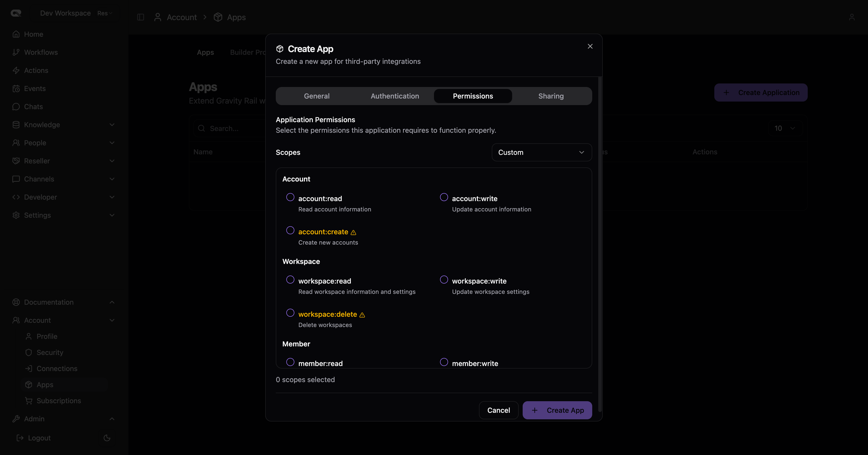Open the Events section
The width and height of the screenshot is (868, 455).
[35, 88]
